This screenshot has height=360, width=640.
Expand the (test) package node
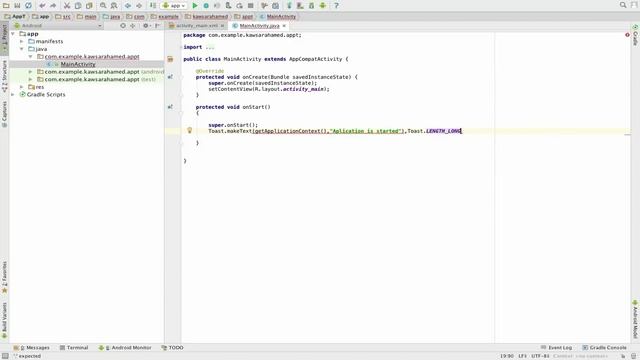pyautogui.click(x=31, y=79)
